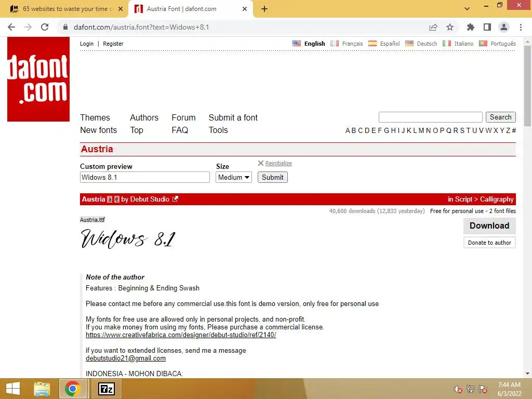Click the browser forward arrow
Viewport: 532px width, 399px height.
28,27
